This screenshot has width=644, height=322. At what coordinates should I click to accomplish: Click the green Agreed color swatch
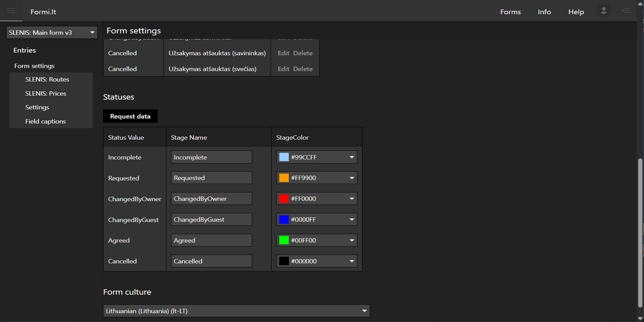point(284,240)
